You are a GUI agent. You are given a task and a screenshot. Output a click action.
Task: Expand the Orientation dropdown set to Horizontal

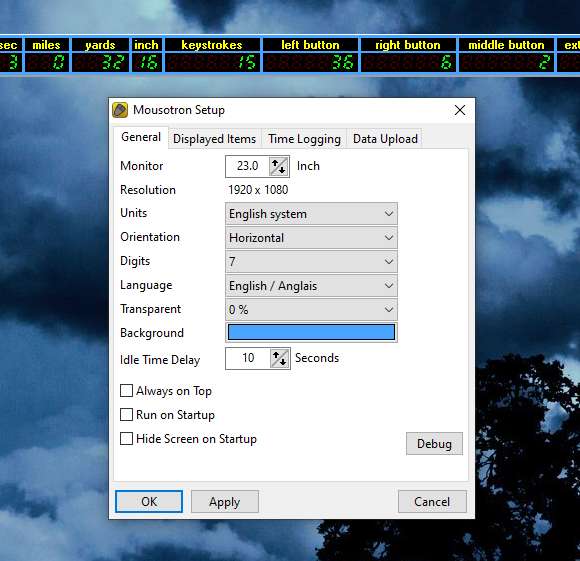[311, 237]
